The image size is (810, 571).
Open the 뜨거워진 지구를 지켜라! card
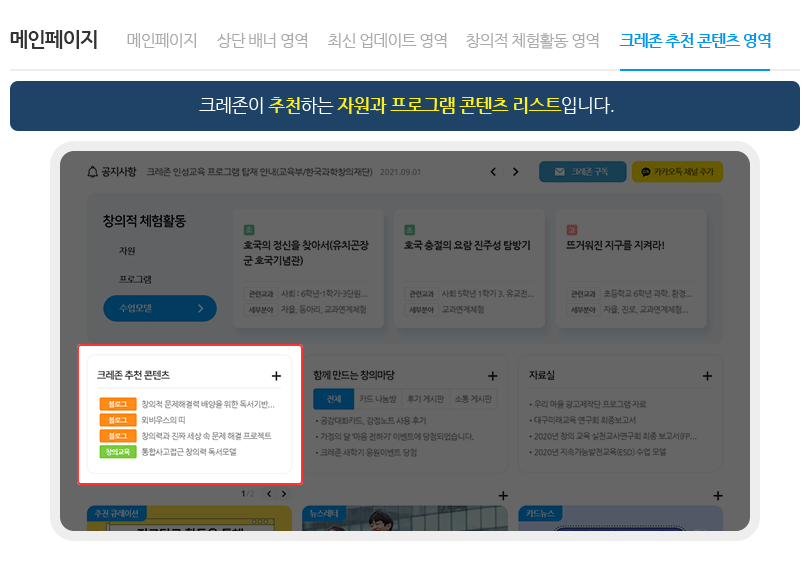click(x=614, y=244)
